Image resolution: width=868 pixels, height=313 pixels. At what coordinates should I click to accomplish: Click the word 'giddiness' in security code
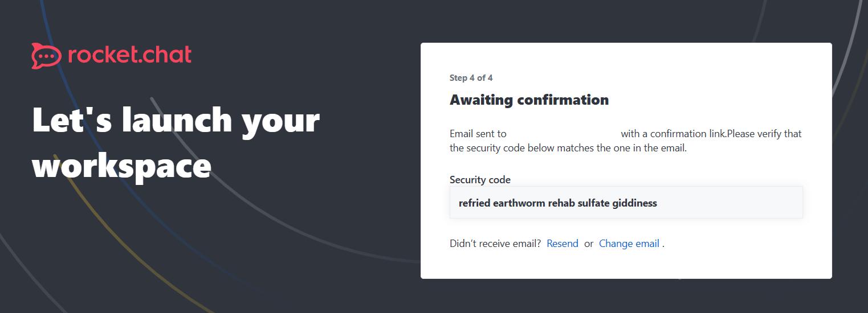634,203
